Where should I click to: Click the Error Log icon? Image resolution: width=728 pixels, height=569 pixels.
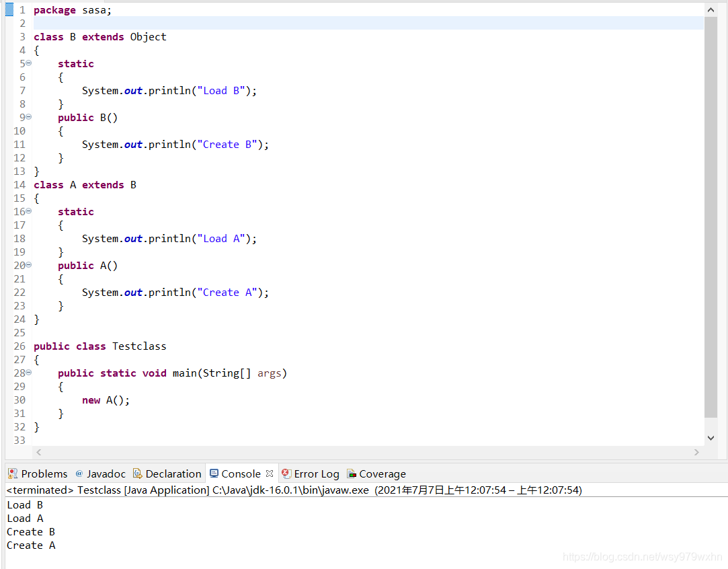point(286,473)
